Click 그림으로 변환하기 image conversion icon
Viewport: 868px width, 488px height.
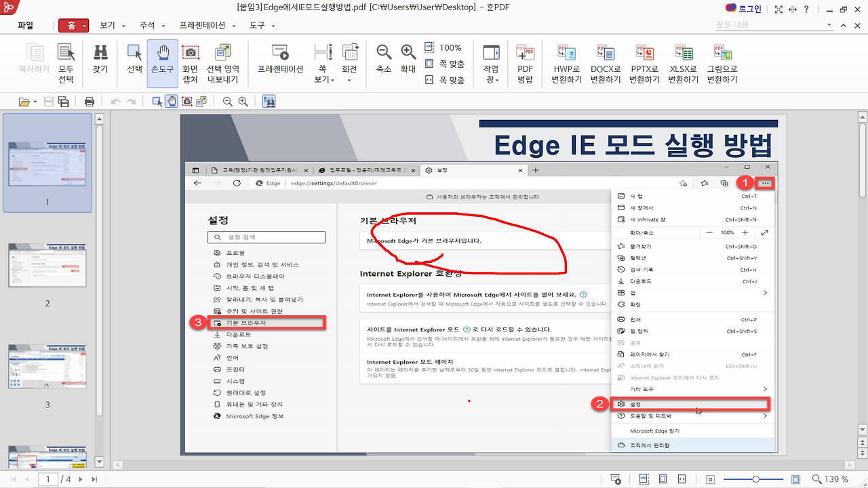click(x=722, y=64)
